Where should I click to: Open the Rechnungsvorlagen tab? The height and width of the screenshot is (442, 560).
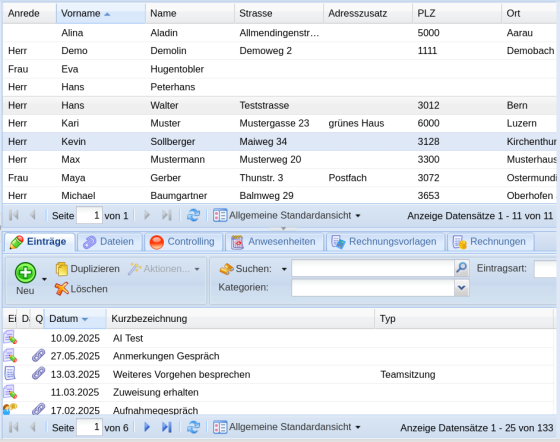(x=384, y=242)
